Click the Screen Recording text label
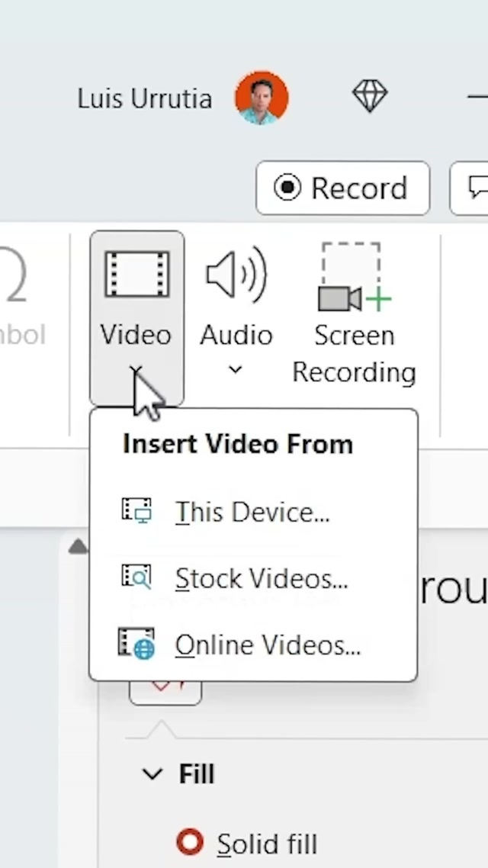The image size is (488, 868). click(354, 354)
